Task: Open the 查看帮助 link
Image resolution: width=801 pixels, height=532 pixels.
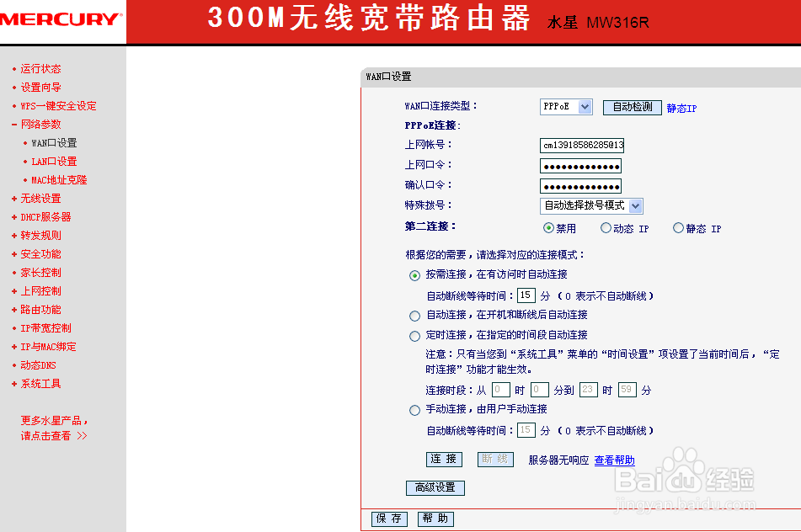Action: click(x=614, y=460)
